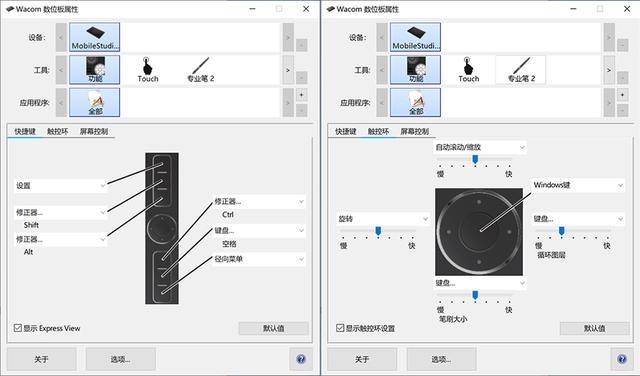This screenshot has width=640, height=376.
Task: Choose 全部 application icon in left window
Action: [x=94, y=102]
